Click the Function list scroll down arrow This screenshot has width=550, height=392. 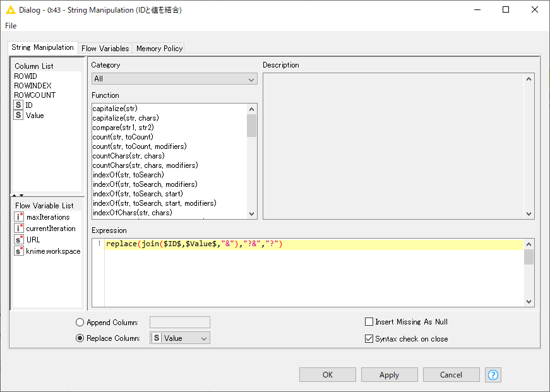pos(251,213)
